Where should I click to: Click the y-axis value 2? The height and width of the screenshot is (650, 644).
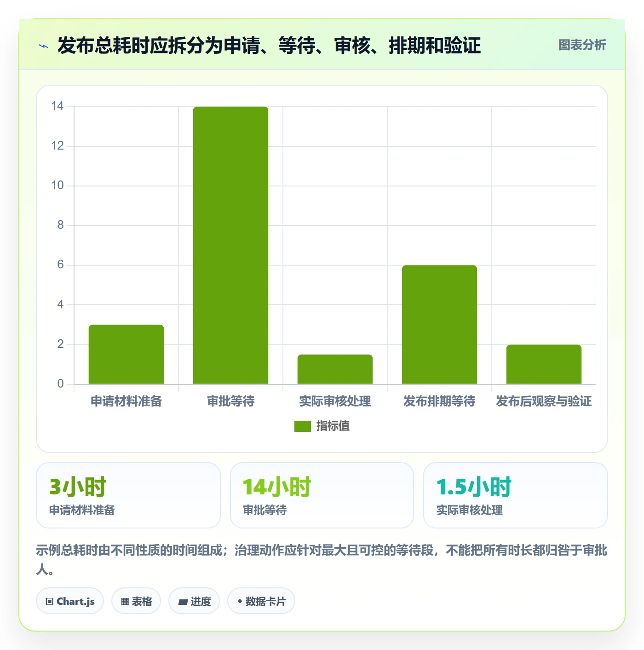pyautogui.click(x=60, y=344)
